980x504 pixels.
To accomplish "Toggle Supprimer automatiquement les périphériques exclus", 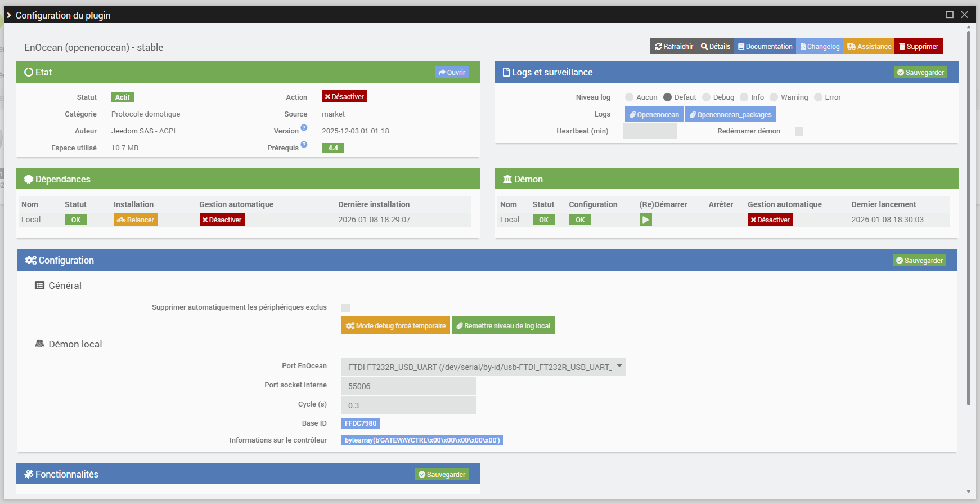I will pos(346,307).
